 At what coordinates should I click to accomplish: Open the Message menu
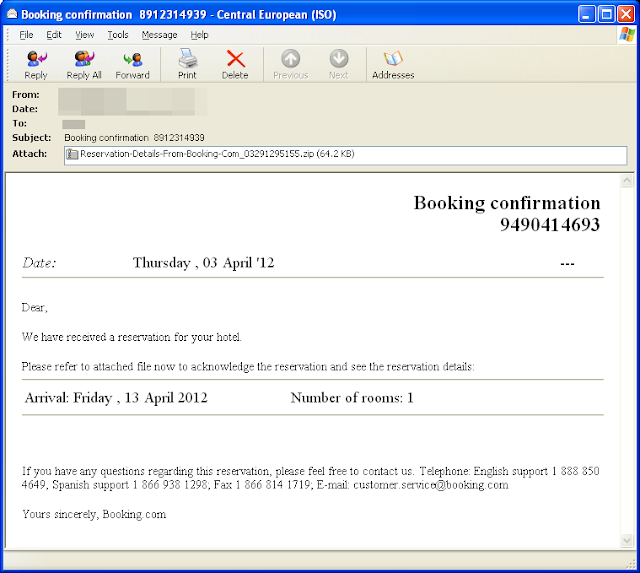(x=159, y=35)
